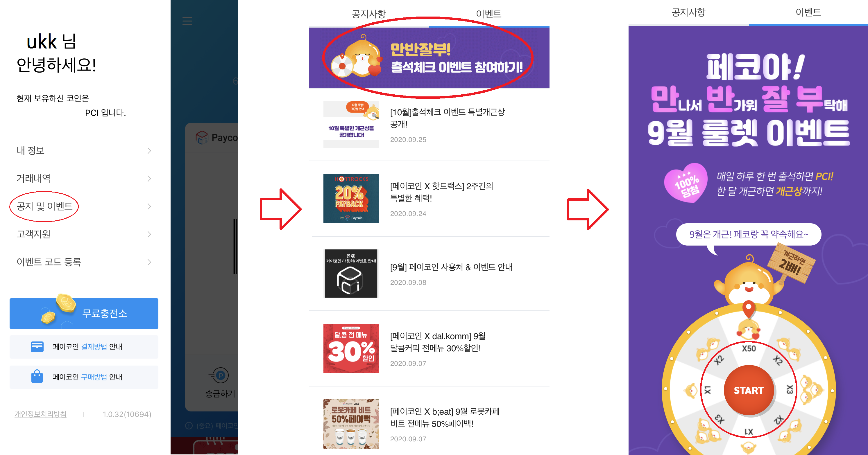The width and height of the screenshot is (868, 455).
Task: Click the credit card icon for 결제방법 안내
Action: coord(37,347)
